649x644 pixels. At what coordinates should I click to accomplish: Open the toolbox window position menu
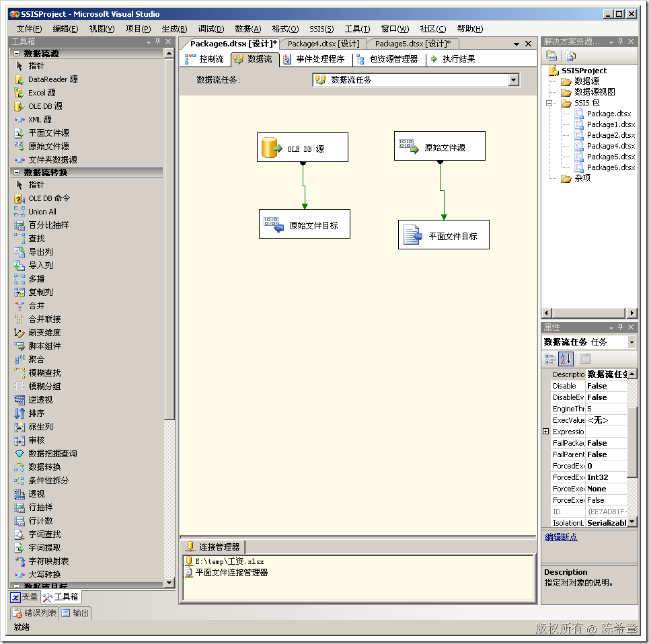148,42
